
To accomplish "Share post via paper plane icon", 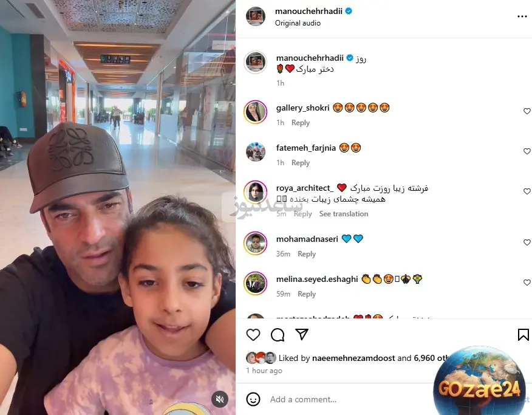I will [x=302, y=334].
